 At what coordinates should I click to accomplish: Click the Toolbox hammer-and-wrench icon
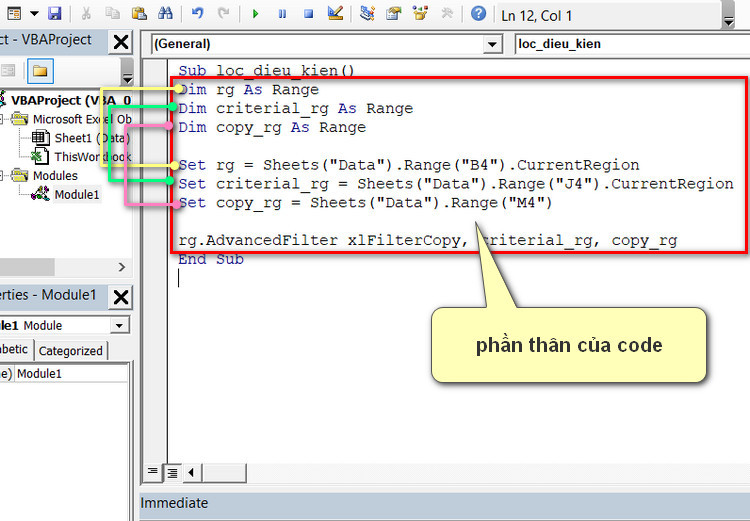[447, 13]
